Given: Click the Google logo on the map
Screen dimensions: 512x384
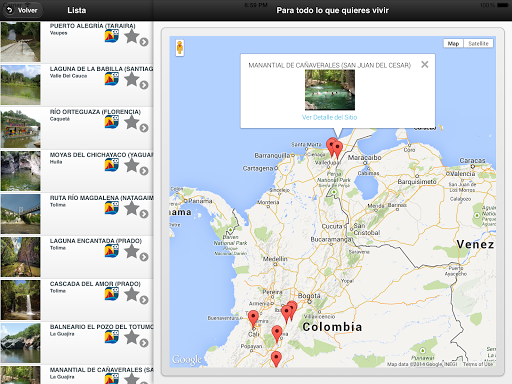Looking at the screenshot, I should [x=187, y=360].
